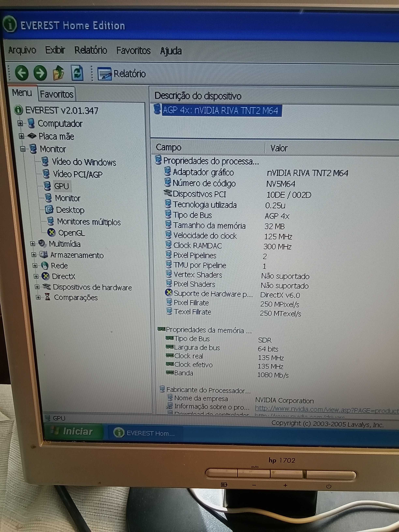Select the Vertex Shaders row
The height and width of the screenshot is (532, 399).
click(238, 275)
